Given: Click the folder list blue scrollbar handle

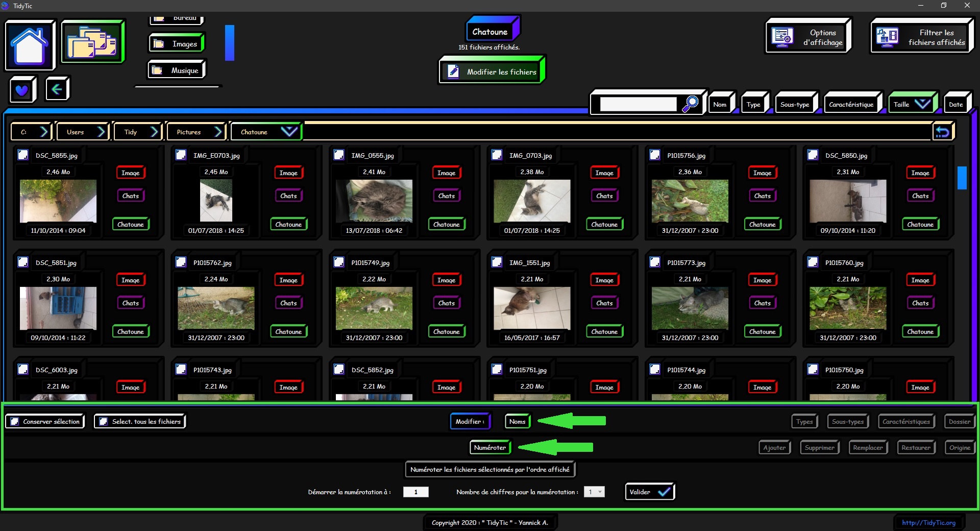Looking at the screenshot, I should click(x=230, y=43).
